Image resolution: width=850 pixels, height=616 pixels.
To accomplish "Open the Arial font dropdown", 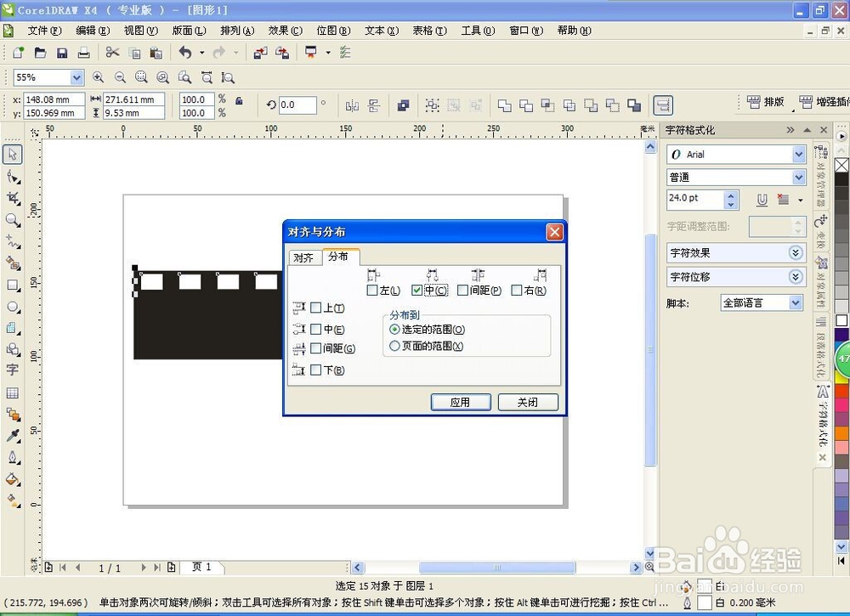I will pos(799,154).
